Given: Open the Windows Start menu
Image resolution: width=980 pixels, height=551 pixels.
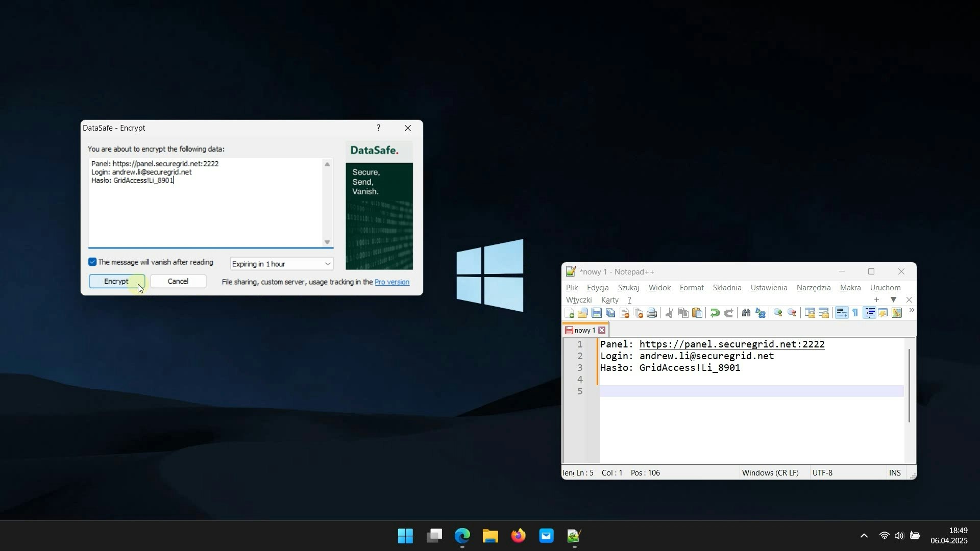Looking at the screenshot, I should tap(406, 536).
